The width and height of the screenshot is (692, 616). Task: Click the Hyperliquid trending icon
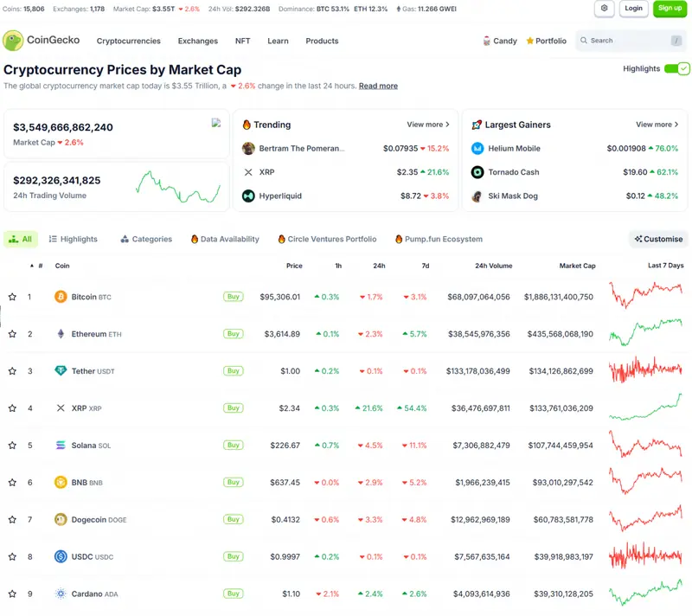pos(248,196)
